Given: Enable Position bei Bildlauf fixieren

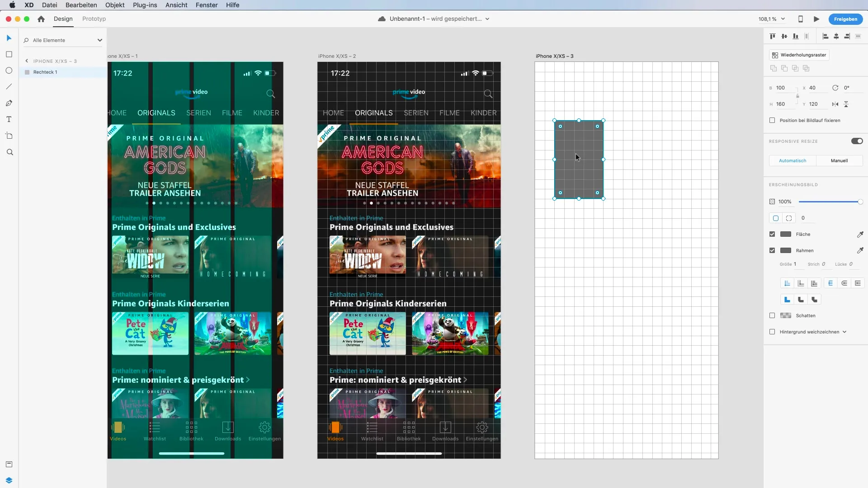Looking at the screenshot, I should click(772, 120).
